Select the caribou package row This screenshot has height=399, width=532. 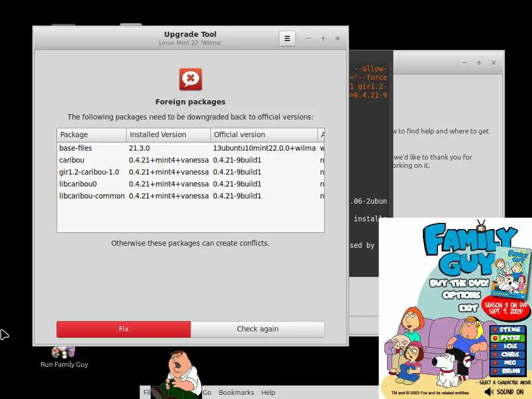pyautogui.click(x=190, y=160)
